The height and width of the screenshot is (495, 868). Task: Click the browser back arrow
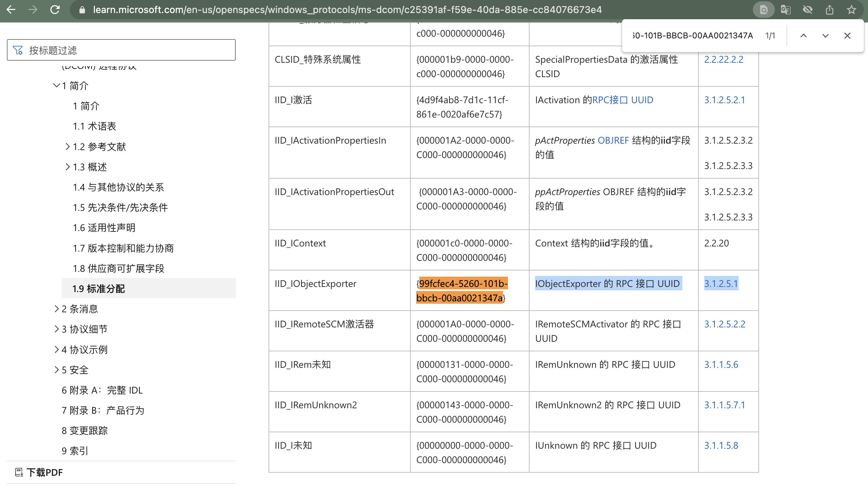pos(11,10)
